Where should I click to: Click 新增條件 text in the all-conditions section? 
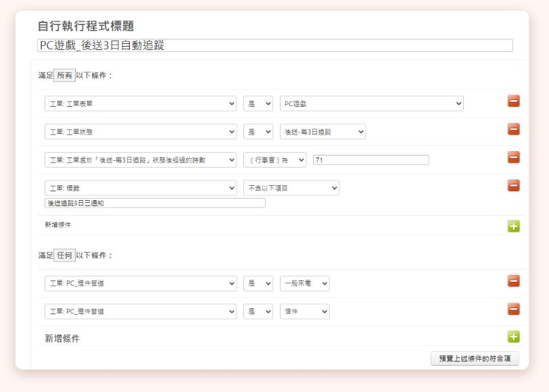pos(57,224)
